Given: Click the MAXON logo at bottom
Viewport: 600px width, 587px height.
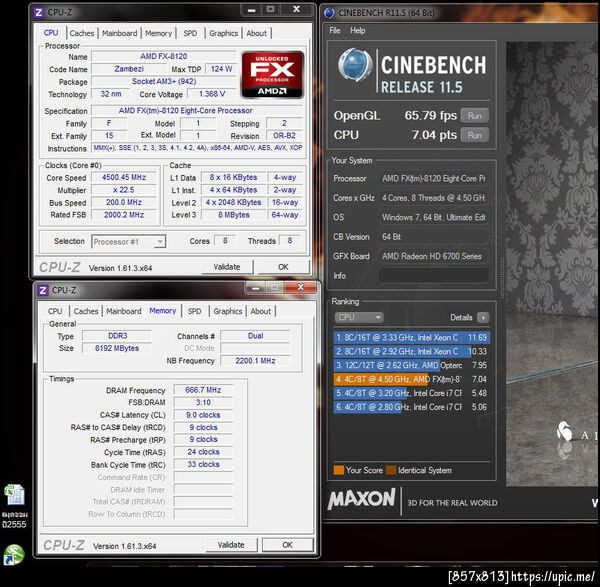Looking at the screenshot, I should [362, 499].
